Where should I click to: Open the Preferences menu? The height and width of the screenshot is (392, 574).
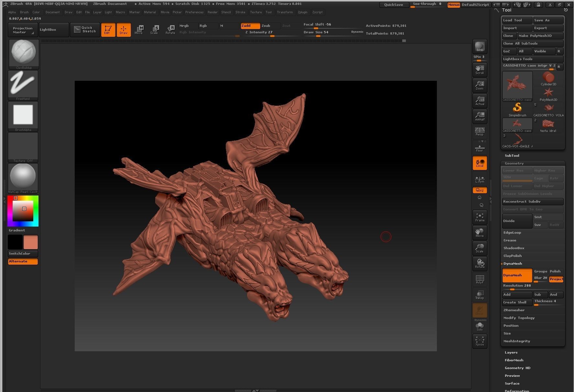(194, 12)
